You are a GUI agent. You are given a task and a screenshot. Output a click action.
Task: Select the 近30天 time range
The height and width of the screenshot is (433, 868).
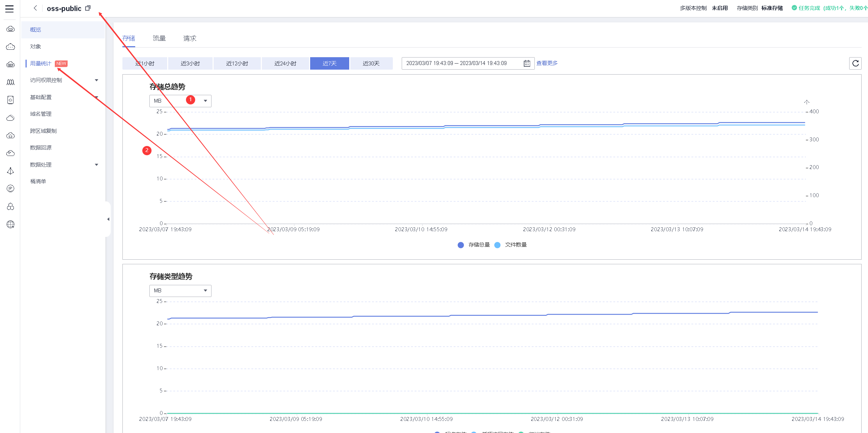pos(371,64)
